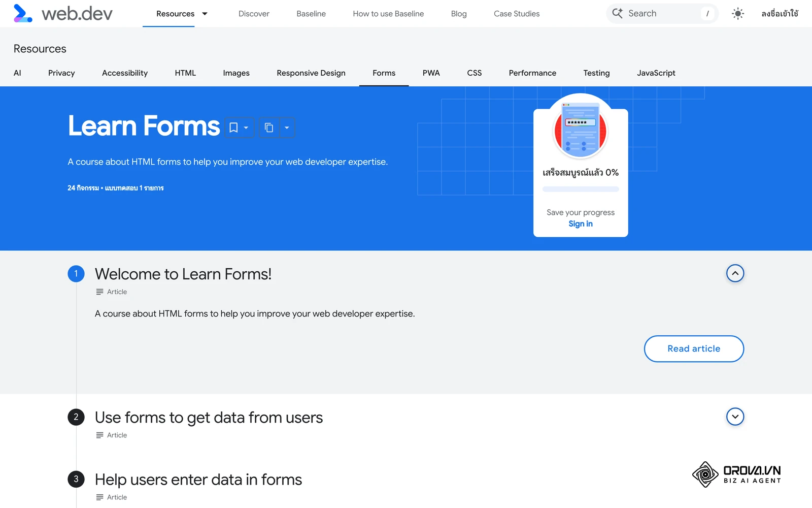Open the Blog nav item
The image size is (812, 508).
(459, 14)
